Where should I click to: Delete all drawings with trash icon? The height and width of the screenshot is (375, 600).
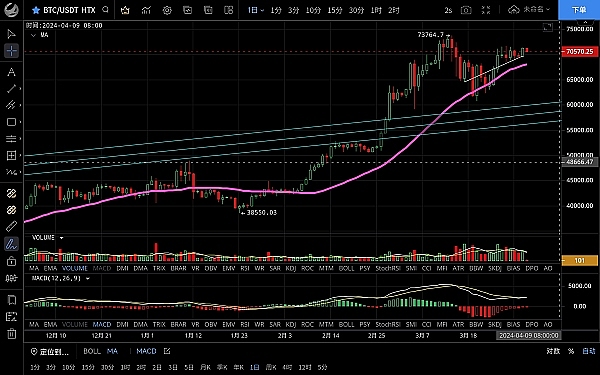(11, 333)
